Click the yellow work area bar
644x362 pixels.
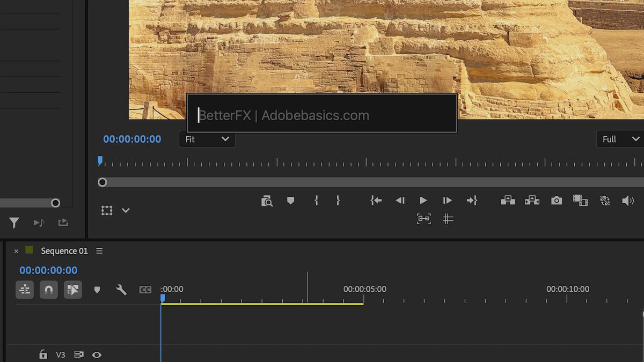click(262, 304)
